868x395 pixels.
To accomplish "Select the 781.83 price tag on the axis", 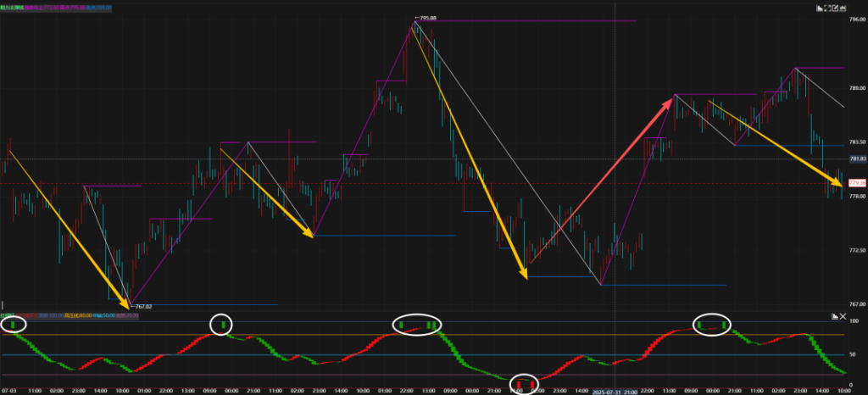I will point(856,159).
